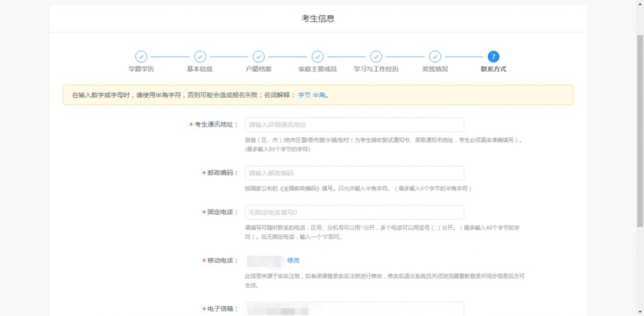
Task: Click the 基本信息 step checkmark icon
Action: pos(200,57)
